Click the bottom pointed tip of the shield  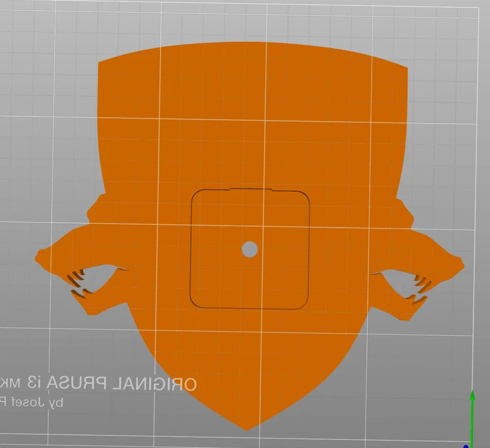[x=247, y=428]
